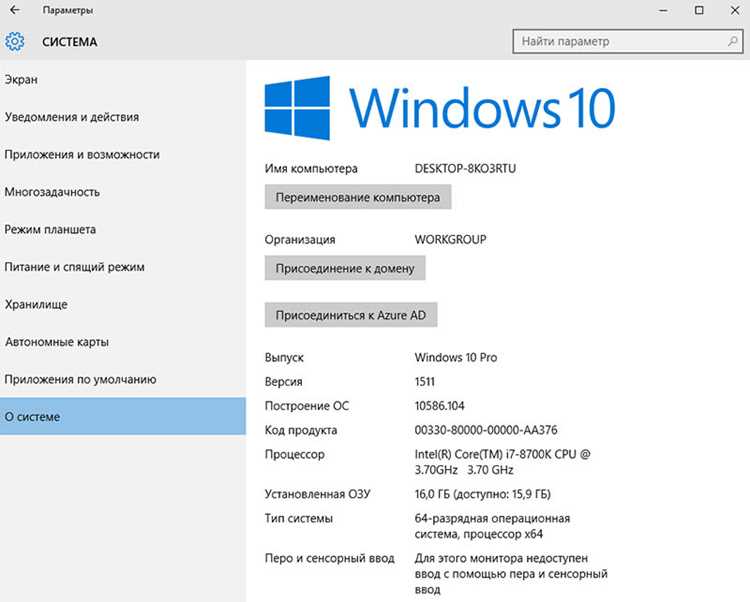The height and width of the screenshot is (602, 750).
Task: Open Приложения по умолчанию section
Action: click(x=123, y=379)
